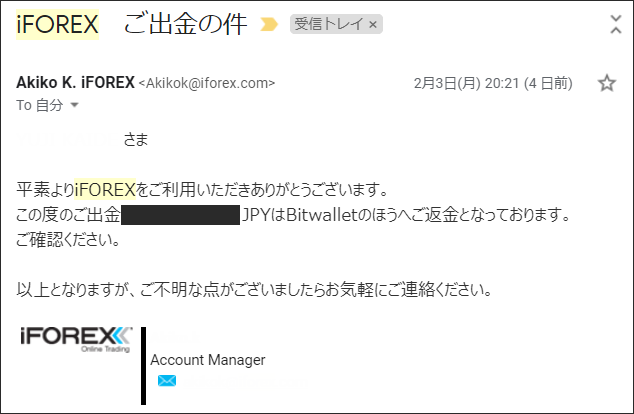
Task: Expand or collapse all messages icon
Action: [x=616, y=24]
